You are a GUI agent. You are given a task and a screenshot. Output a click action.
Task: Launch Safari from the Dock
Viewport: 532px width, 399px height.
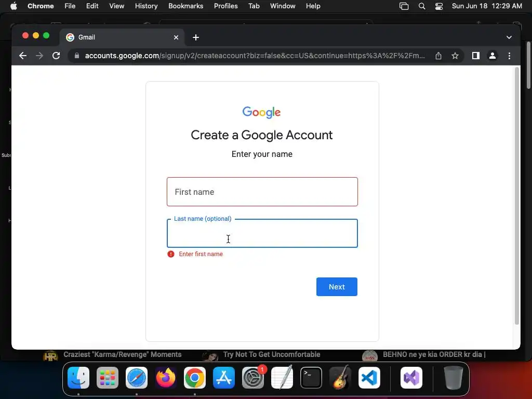tap(137, 378)
